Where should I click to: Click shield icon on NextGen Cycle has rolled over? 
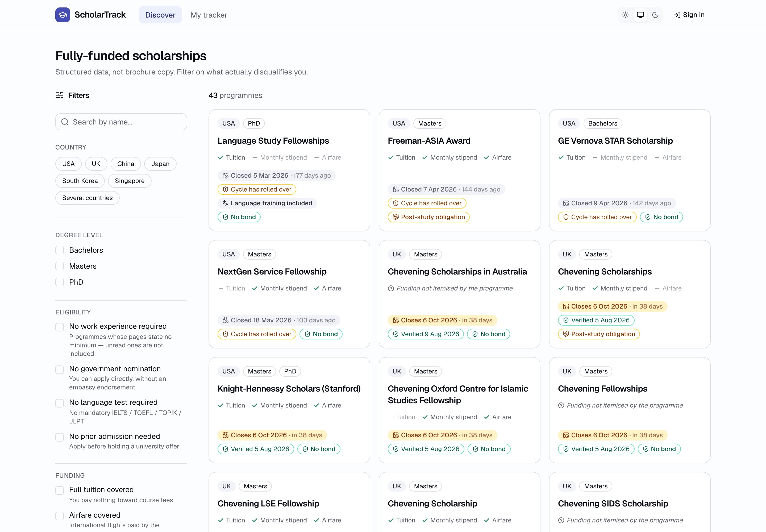226,334
